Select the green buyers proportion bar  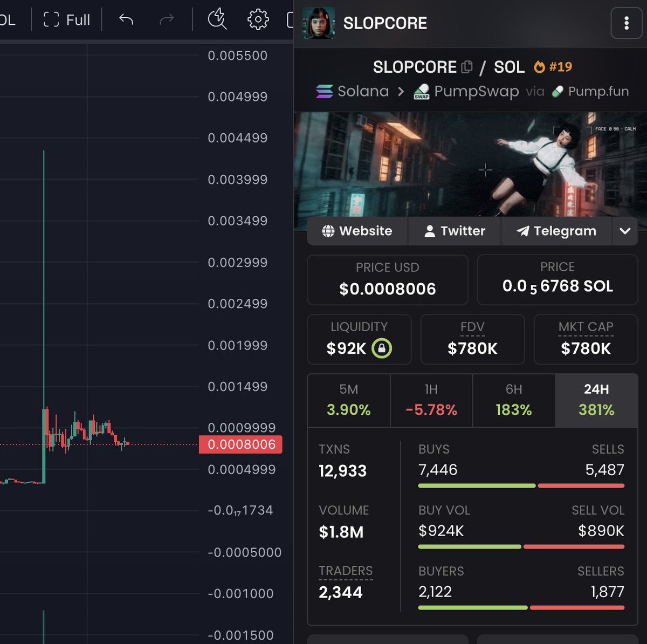pyautogui.click(x=473, y=608)
